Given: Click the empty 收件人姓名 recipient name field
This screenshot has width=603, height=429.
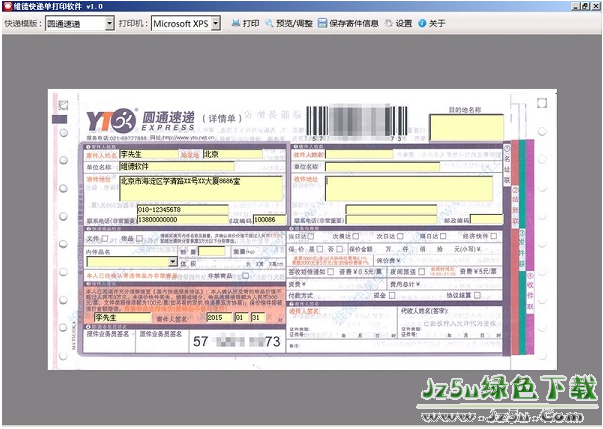Looking at the screenshot, I should point(359,155).
